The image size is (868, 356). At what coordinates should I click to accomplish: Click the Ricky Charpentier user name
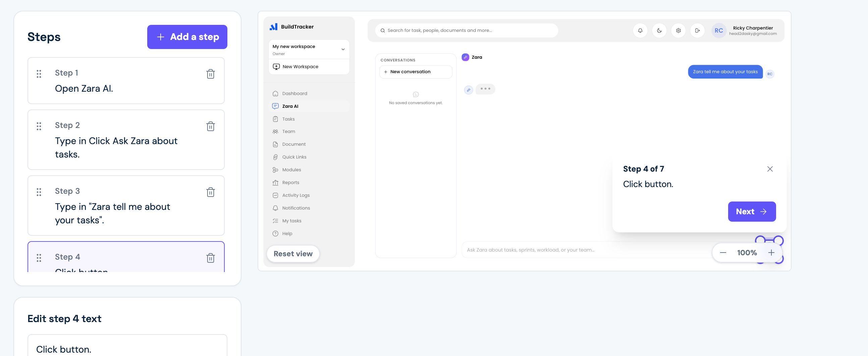pos(753,28)
